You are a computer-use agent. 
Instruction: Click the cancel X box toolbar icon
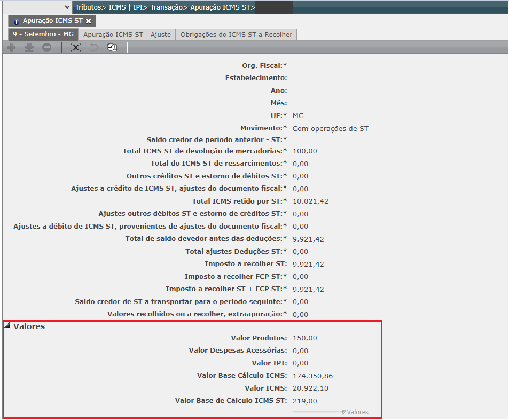click(x=76, y=48)
